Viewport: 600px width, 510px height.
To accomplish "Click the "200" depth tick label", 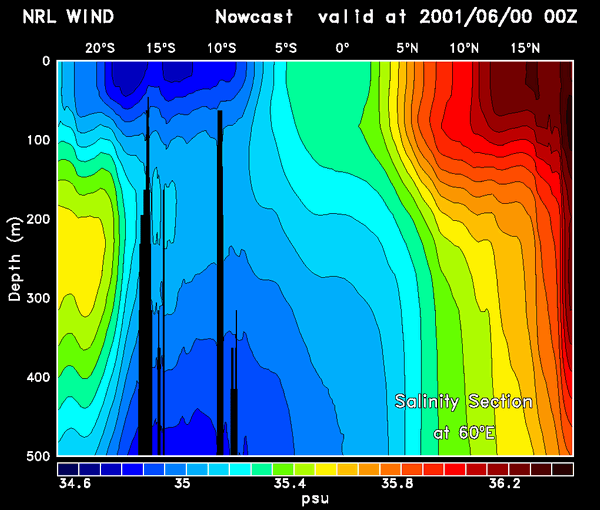I will click(x=38, y=219).
